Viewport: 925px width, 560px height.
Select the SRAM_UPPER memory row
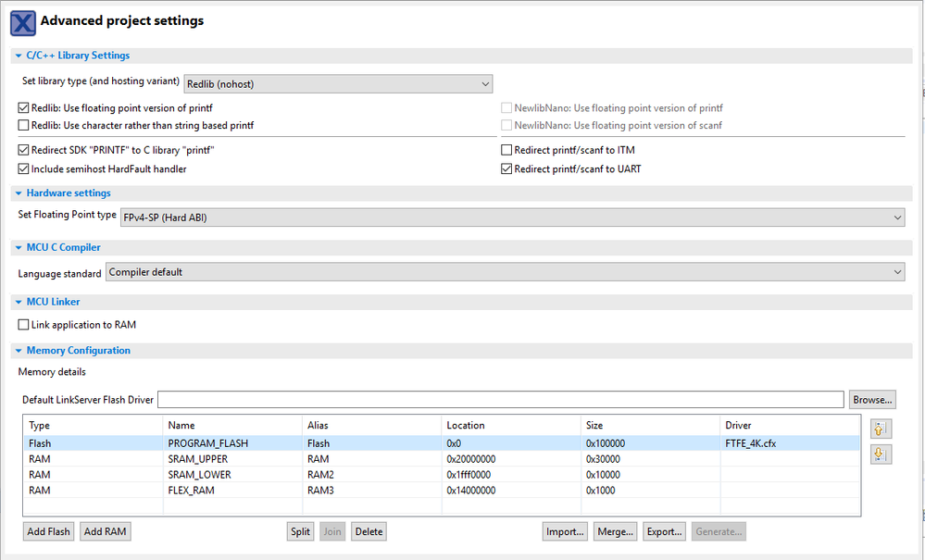coord(194,459)
